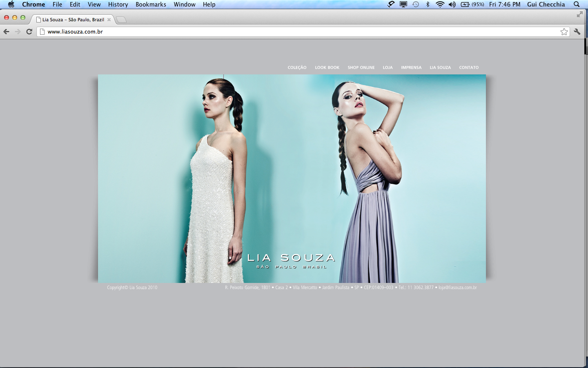
Task: Open the File menu
Action: point(58,4)
